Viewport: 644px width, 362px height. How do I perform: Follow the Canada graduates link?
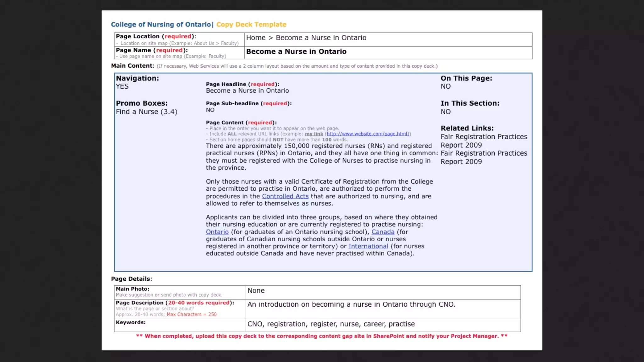click(383, 232)
